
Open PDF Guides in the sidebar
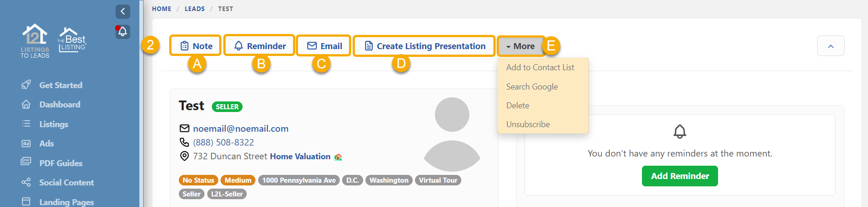[x=61, y=163]
